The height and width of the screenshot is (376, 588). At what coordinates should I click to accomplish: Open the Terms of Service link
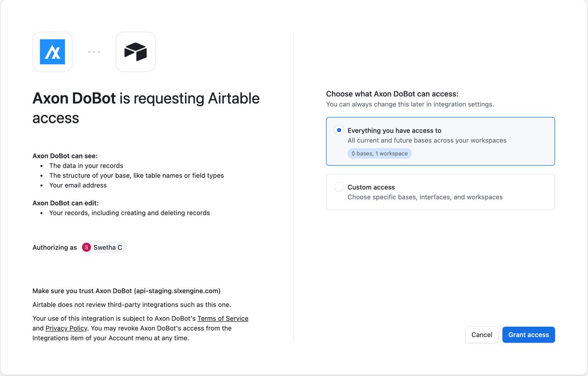(223, 319)
